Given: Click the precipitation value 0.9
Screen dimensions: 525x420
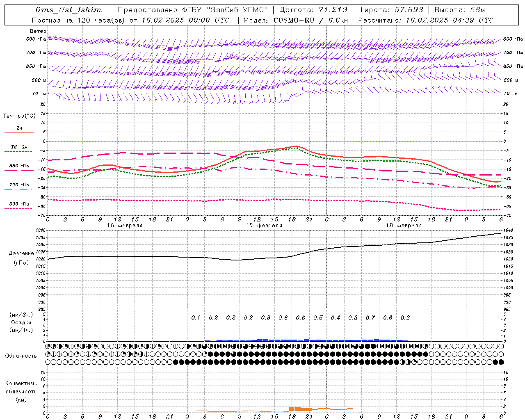Looking at the screenshot, I should 266,317.
